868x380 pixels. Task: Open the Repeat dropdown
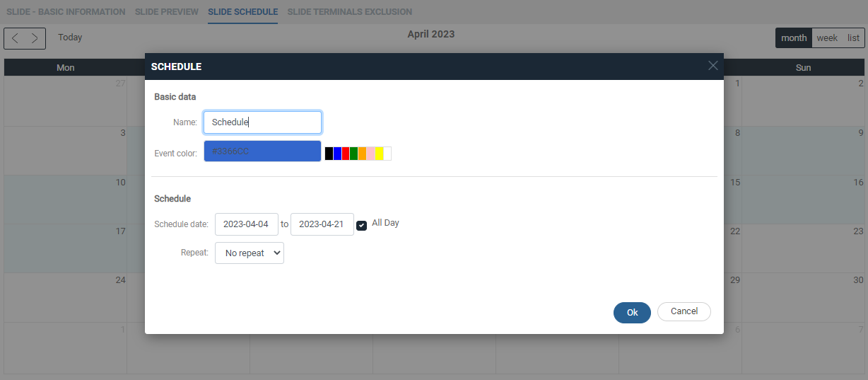pos(250,253)
